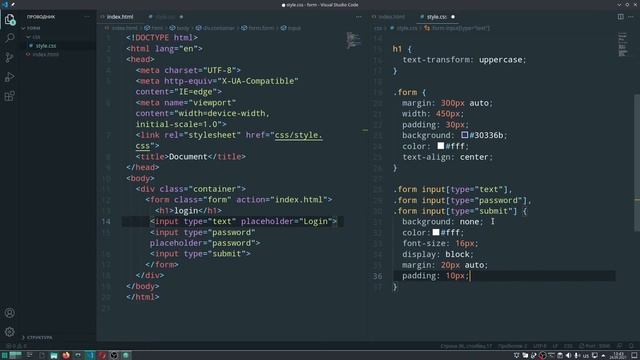Expand the Structure outline section
This screenshot has width=640, height=360.
[40, 337]
